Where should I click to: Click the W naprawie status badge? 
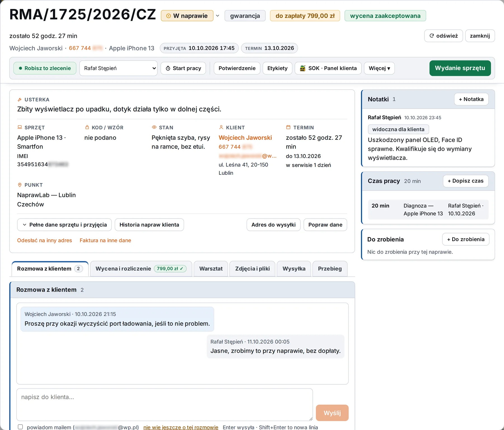(187, 16)
